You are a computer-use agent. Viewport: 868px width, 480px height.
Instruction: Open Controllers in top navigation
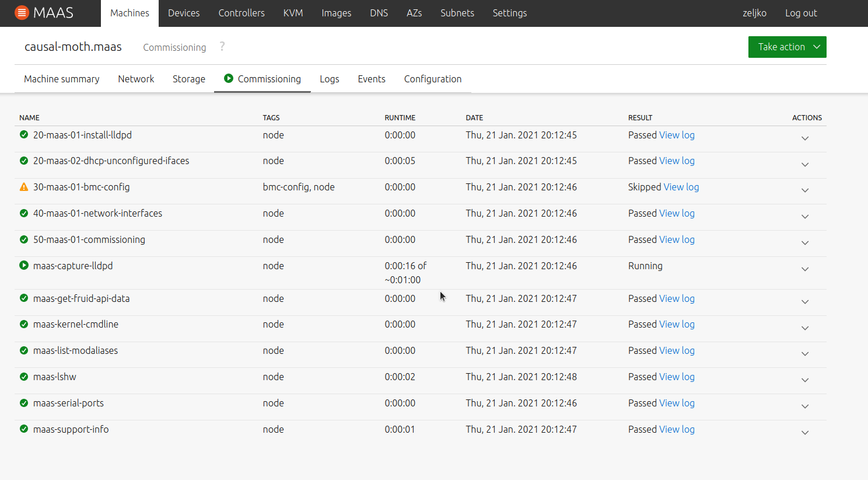242,13
